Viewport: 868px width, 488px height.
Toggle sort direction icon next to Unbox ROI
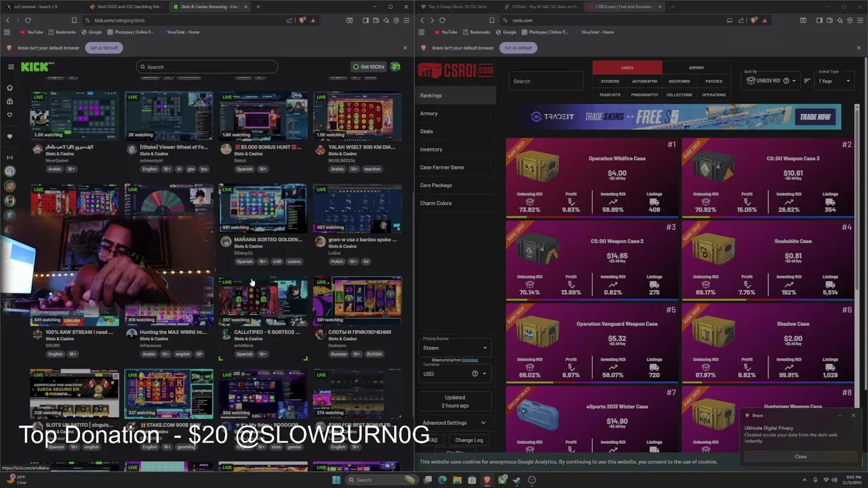[807, 81]
